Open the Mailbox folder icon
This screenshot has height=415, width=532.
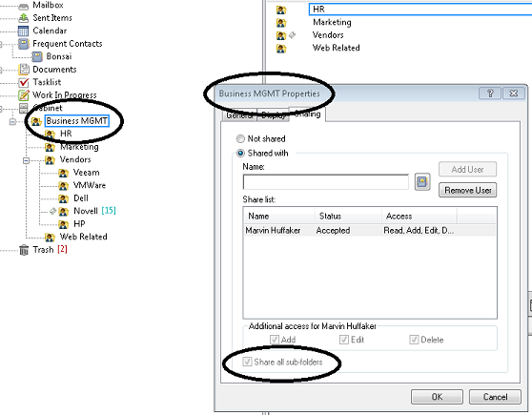(x=24, y=6)
